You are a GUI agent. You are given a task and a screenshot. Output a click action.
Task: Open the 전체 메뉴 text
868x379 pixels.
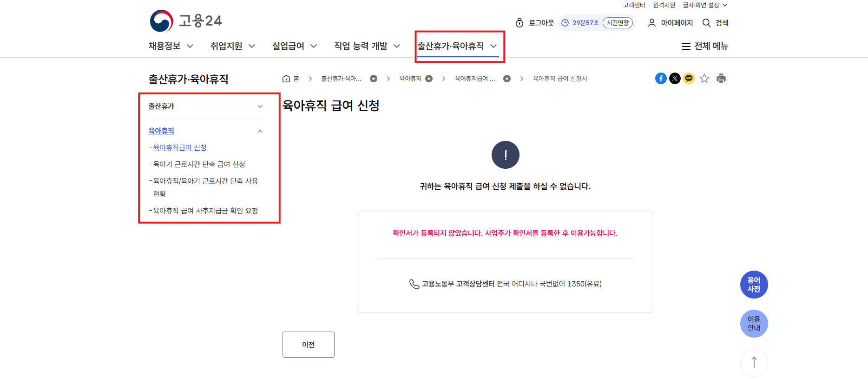pos(711,47)
